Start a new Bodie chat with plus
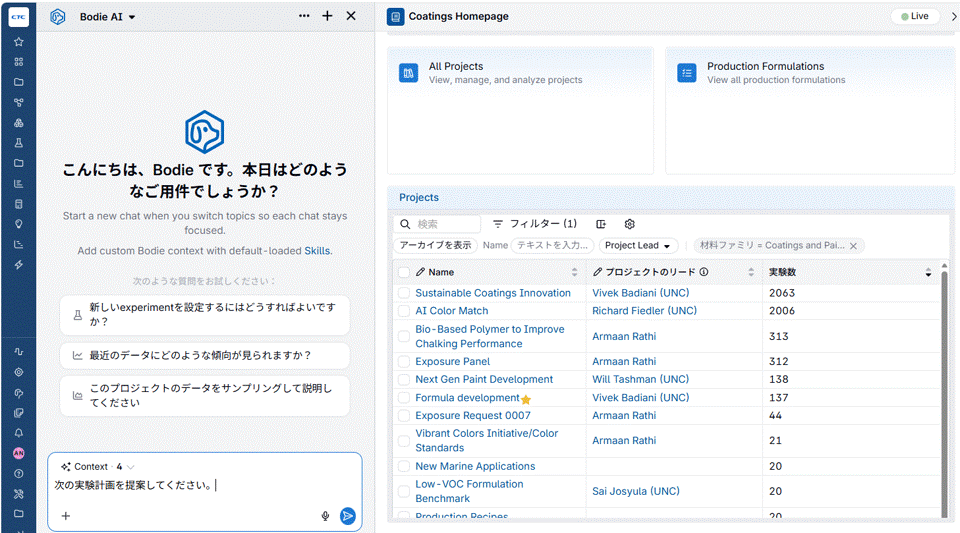The height and width of the screenshot is (533, 960). (328, 16)
